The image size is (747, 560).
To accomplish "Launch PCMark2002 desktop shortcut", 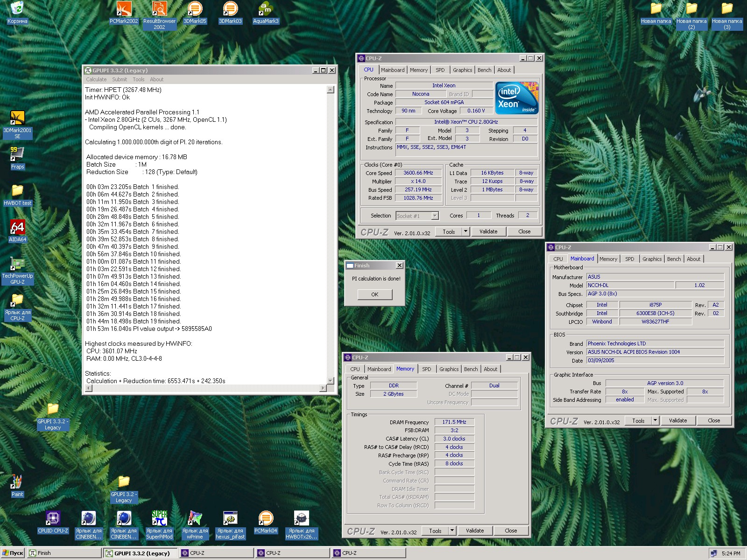I will tap(124, 12).
